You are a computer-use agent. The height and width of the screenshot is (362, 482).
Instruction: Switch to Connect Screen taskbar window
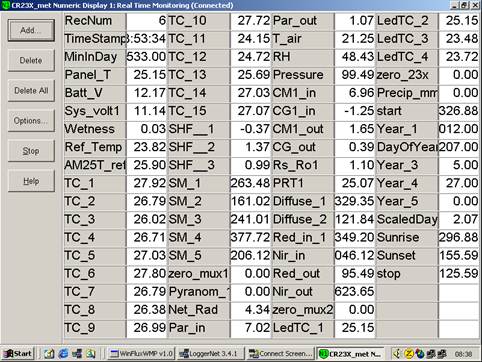[x=281, y=354]
